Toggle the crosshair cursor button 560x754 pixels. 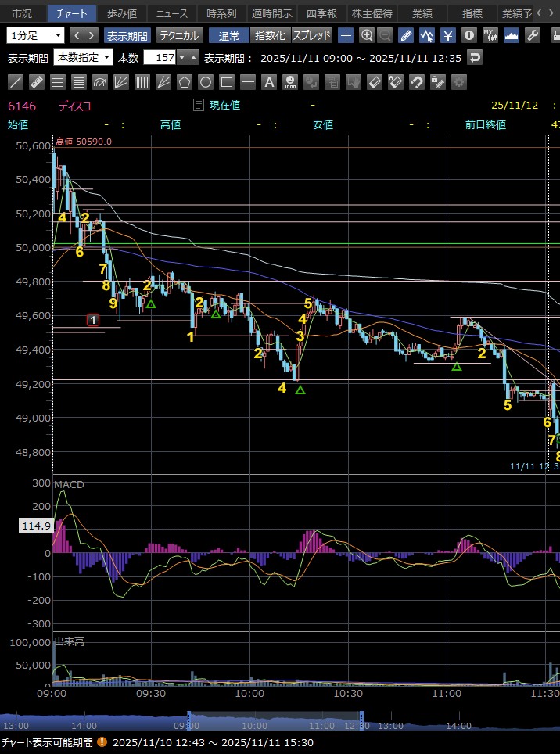(x=346, y=35)
